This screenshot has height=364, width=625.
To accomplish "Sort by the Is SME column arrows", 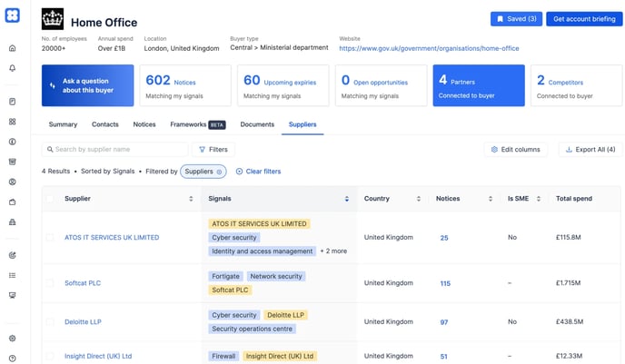I will (539, 199).
